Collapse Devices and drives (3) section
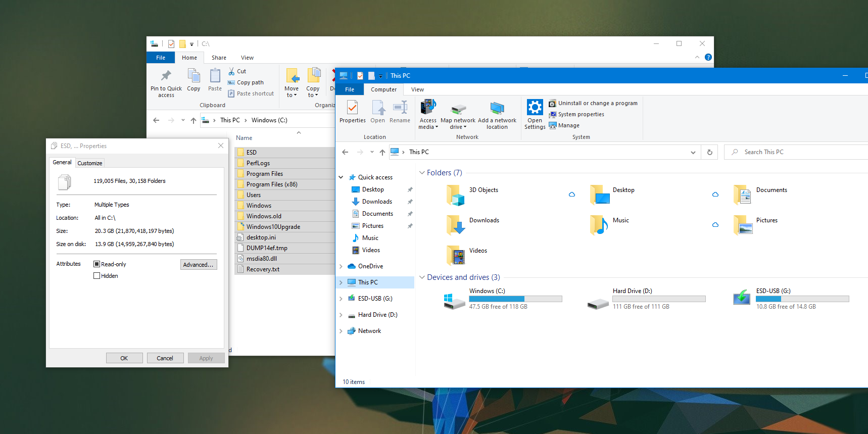This screenshot has height=434, width=868. (422, 277)
